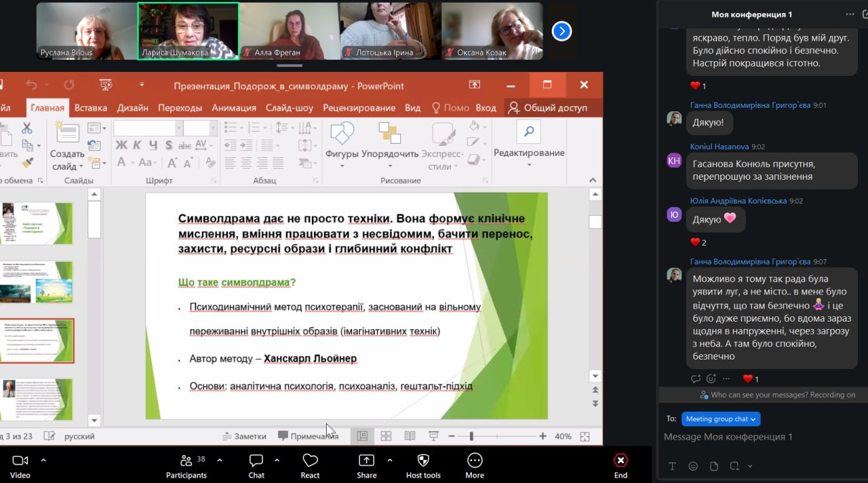Screen dimensions: 868x483
Task: Click the End meeting button
Action: point(620,465)
